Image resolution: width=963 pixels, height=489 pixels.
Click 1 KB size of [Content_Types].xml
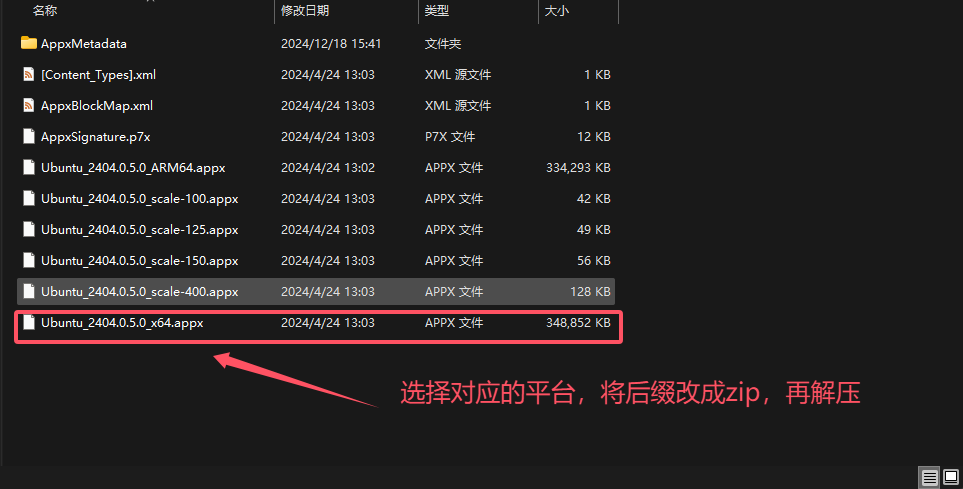tap(598, 74)
